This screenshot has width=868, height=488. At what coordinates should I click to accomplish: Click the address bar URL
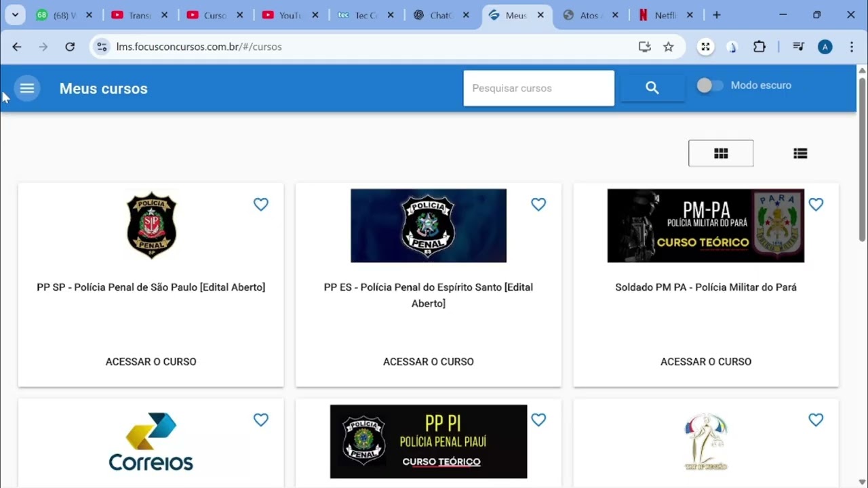[x=199, y=47]
